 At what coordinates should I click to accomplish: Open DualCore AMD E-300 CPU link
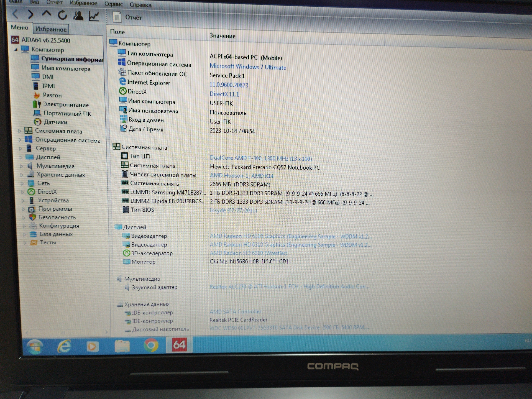pyautogui.click(x=261, y=158)
